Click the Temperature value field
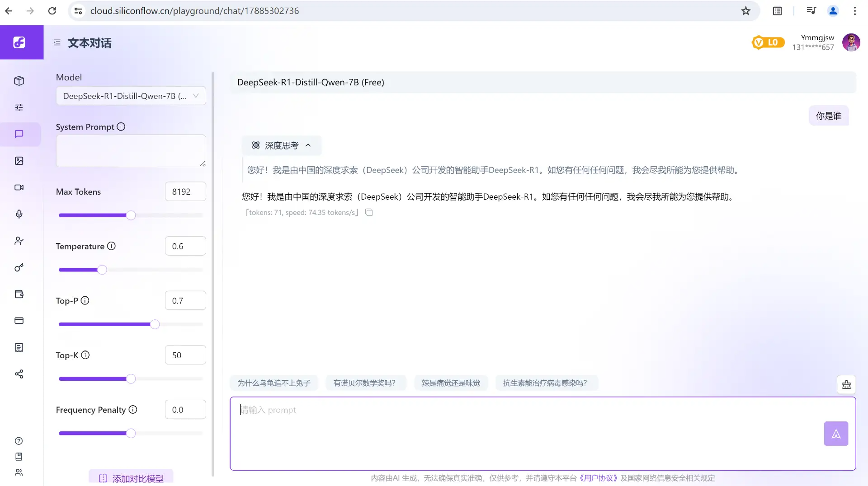 coord(185,246)
